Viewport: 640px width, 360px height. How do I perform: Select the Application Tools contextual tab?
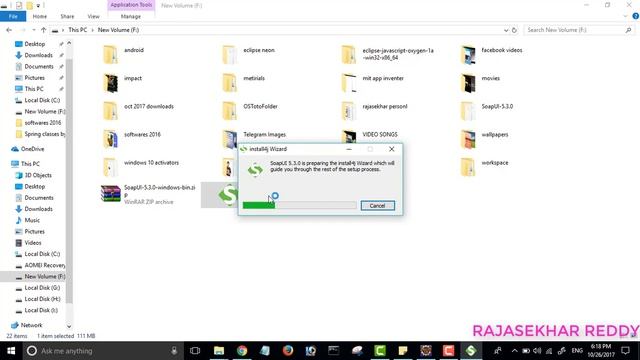[x=131, y=5]
